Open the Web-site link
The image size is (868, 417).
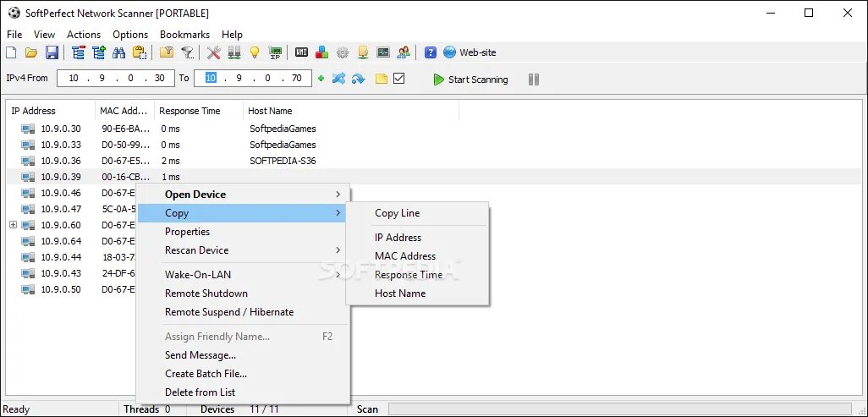tap(470, 52)
